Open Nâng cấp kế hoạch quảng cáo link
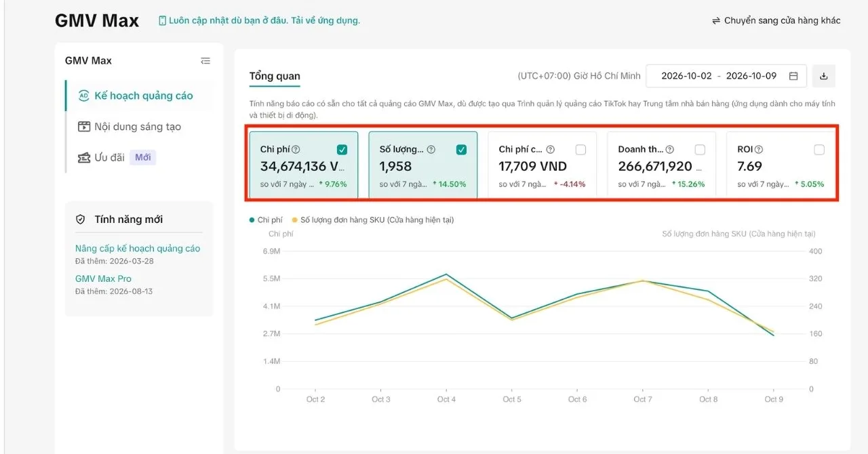This screenshot has height=454, width=868. 138,249
